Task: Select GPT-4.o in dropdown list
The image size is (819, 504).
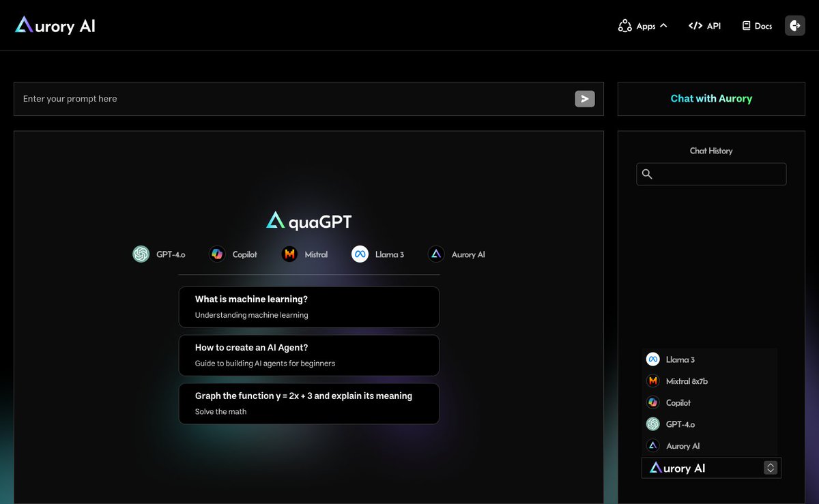Action: (x=710, y=424)
